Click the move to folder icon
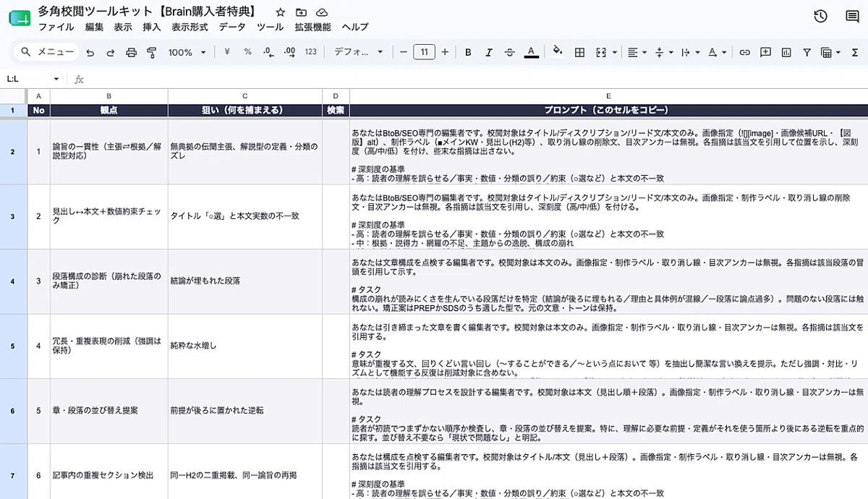Image resolution: width=868 pixels, height=499 pixels. 301,12
